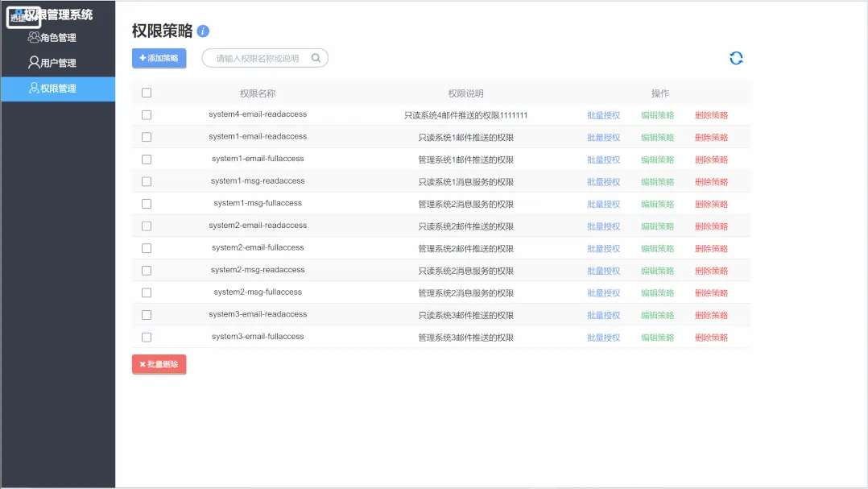Click 删除策略 for system4-email-readaccess
The width and height of the screenshot is (868, 489).
(711, 115)
